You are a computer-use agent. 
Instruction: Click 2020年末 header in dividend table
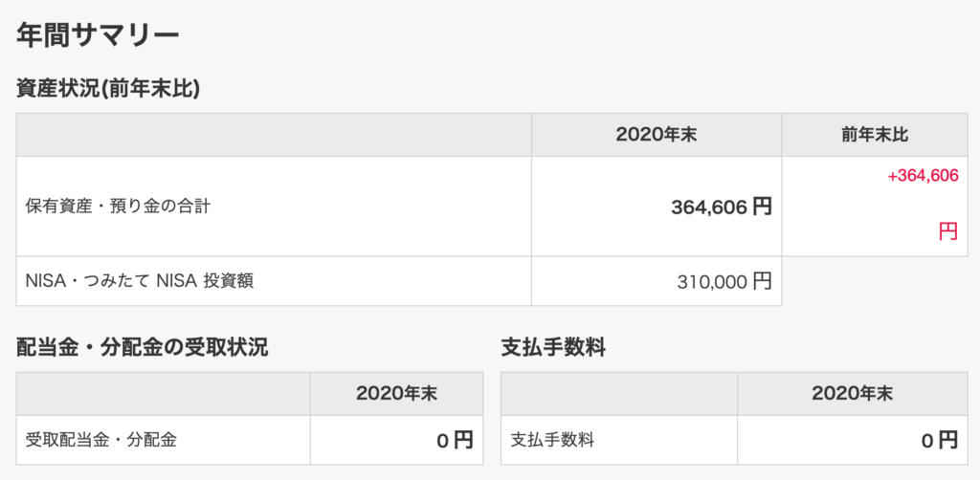[x=396, y=394]
